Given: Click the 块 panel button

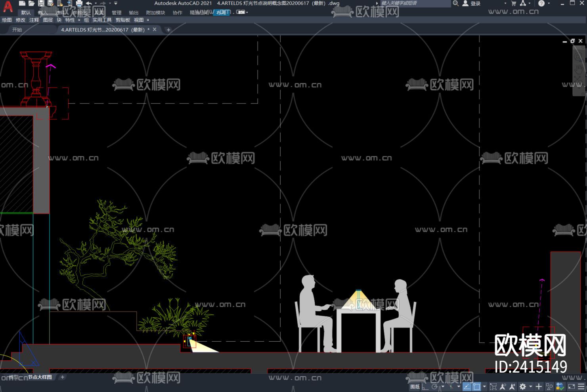Looking at the screenshot, I should (59, 20).
